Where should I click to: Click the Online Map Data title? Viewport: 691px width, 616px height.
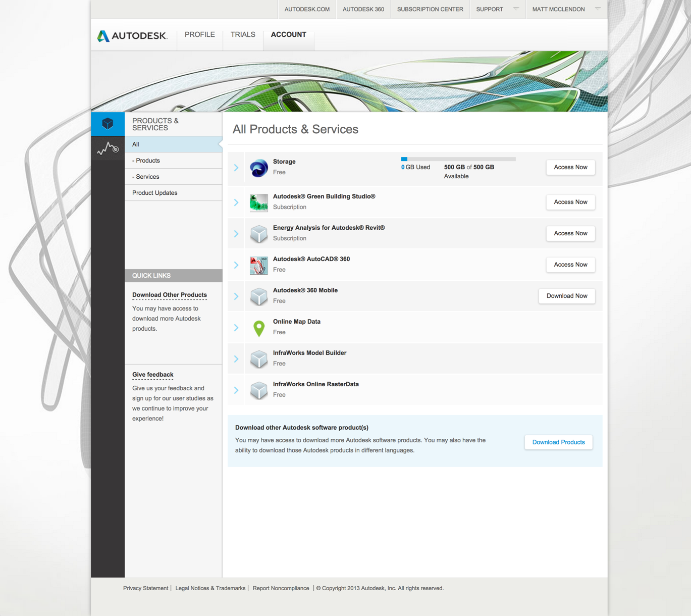pyautogui.click(x=297, y=322)
